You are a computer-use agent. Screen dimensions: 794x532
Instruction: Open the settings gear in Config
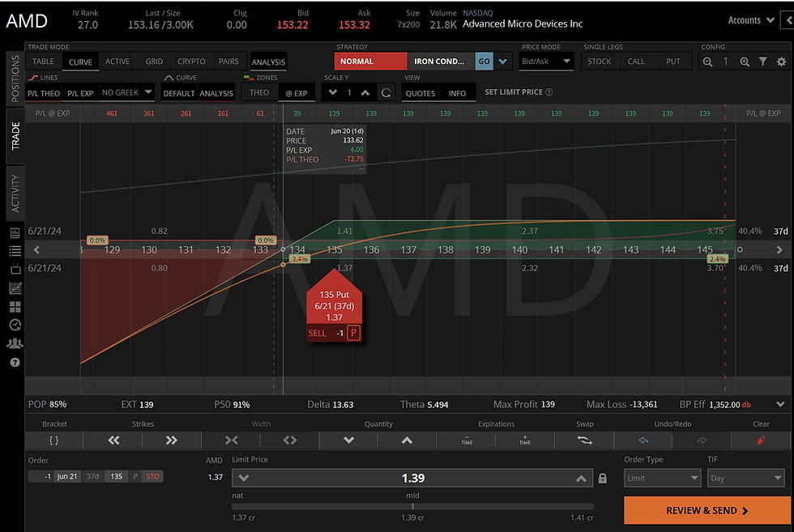coord(781,62)
